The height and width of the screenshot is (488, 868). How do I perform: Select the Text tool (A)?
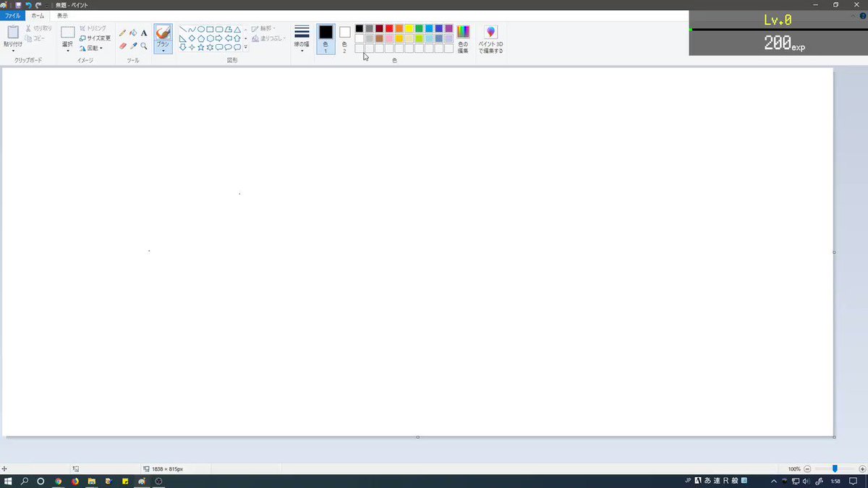click(x=144, y=33)
